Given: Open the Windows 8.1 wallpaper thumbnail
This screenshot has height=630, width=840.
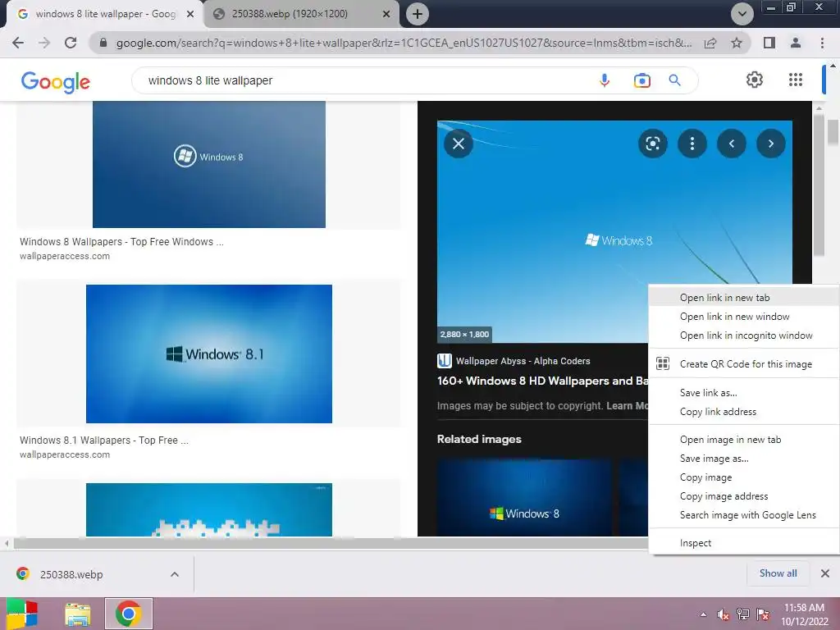Looking at the screenshot, I should tap(209, 354).
